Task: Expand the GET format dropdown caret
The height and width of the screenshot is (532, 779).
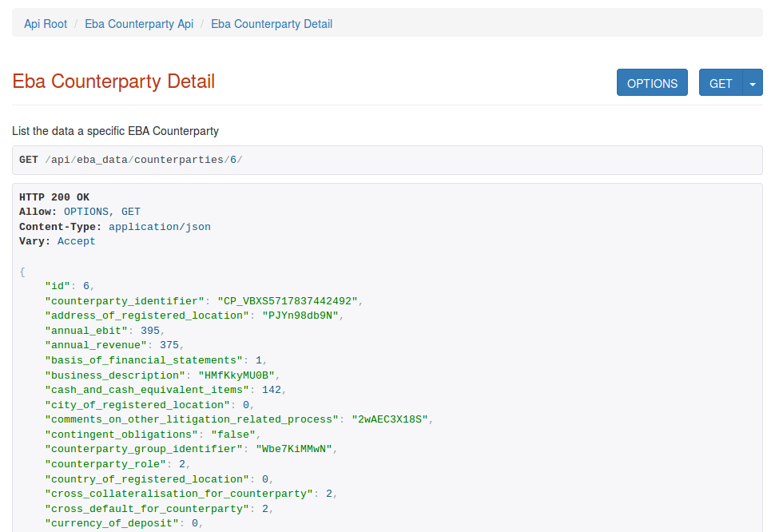Action: [753, 83]
